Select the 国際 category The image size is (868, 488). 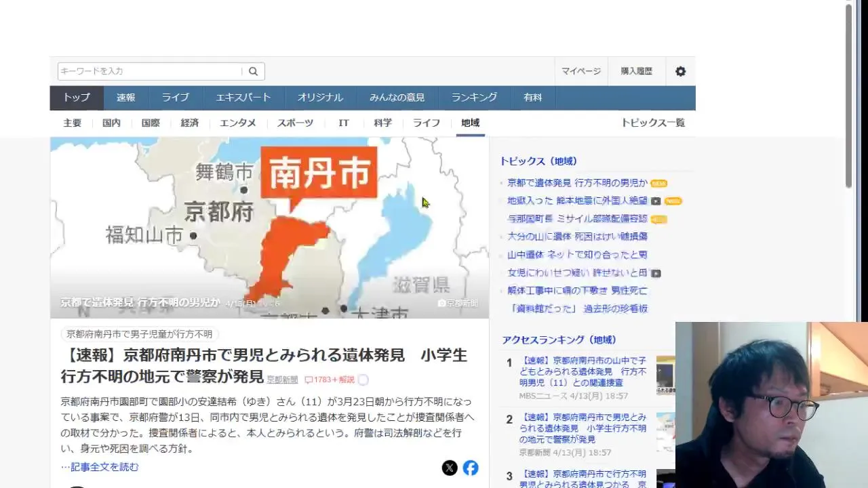coord(151,123)
